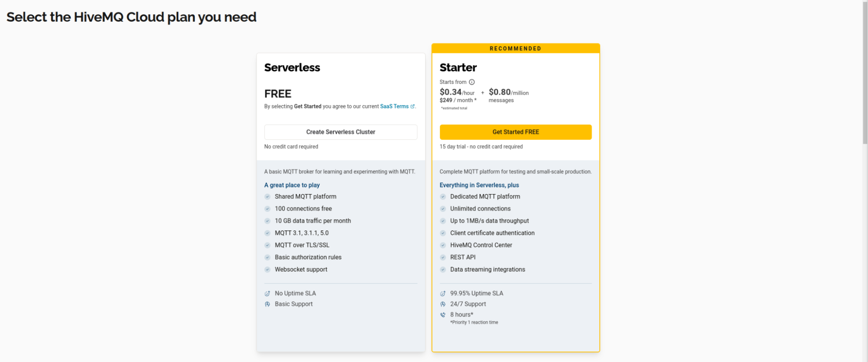
Task: Click 'REST API' feature text
Action: point(463,257)
